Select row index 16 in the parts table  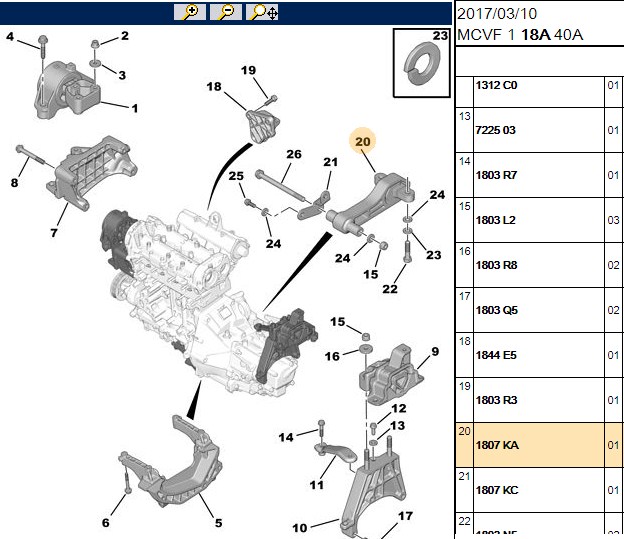pos(464,251)
